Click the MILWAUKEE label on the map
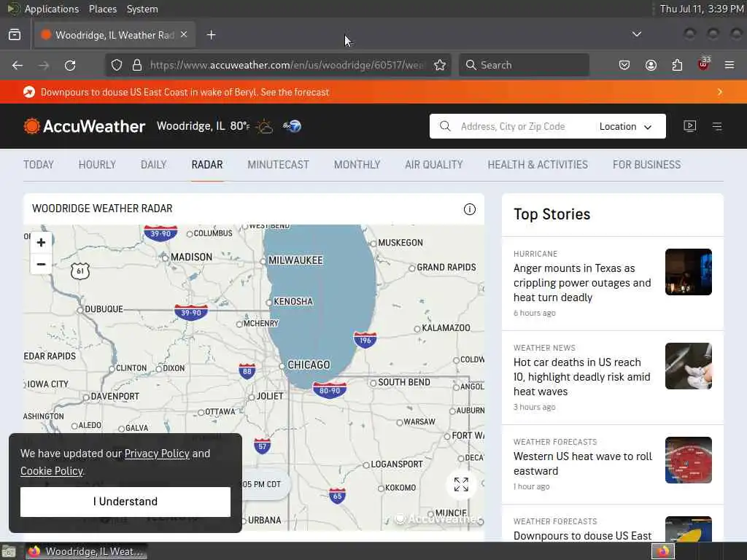Viewport: 747px width, 560px height. 296,260
